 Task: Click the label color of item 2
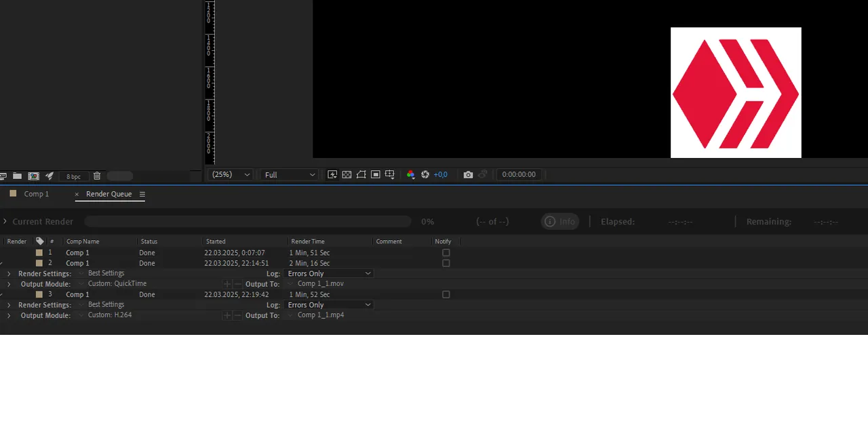39,263
